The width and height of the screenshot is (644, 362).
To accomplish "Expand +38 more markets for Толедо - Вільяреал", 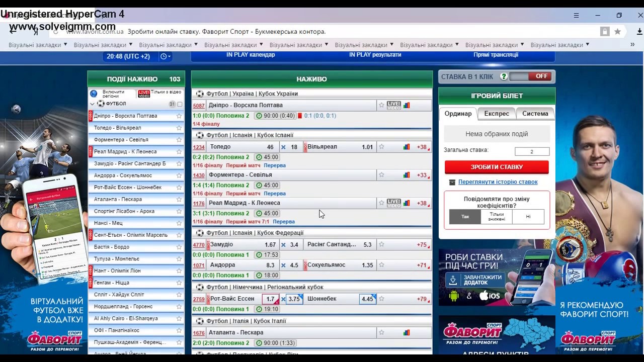I will click(x=423, y=147).
